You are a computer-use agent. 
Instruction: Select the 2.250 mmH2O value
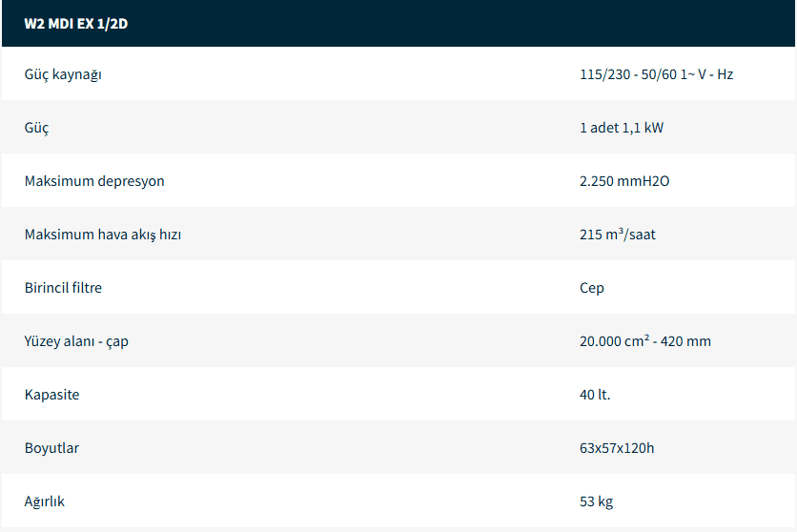point(624,181)
